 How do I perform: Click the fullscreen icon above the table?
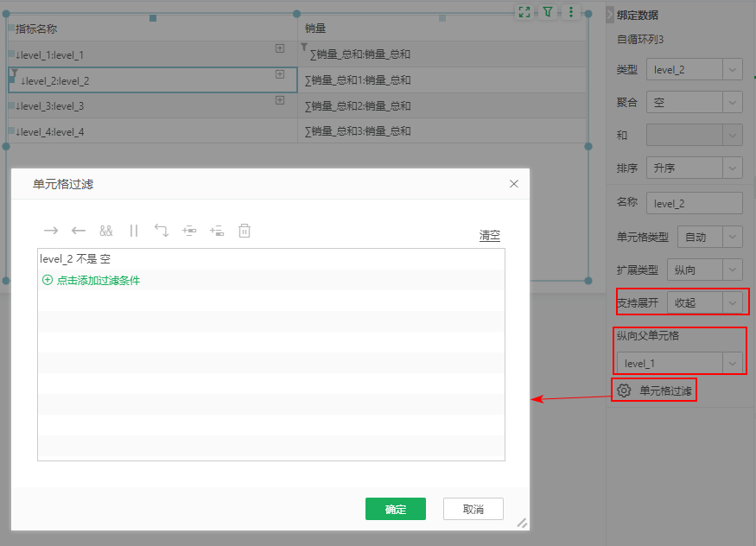pos(524,12)
